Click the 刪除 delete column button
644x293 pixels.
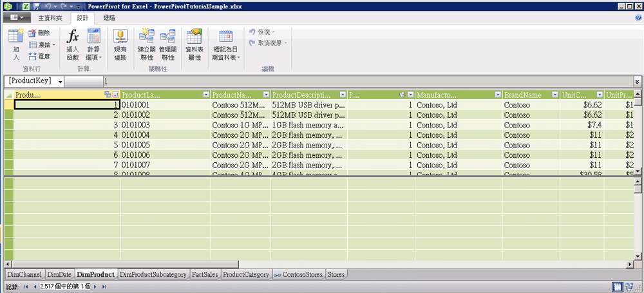(x=39, y=33)
